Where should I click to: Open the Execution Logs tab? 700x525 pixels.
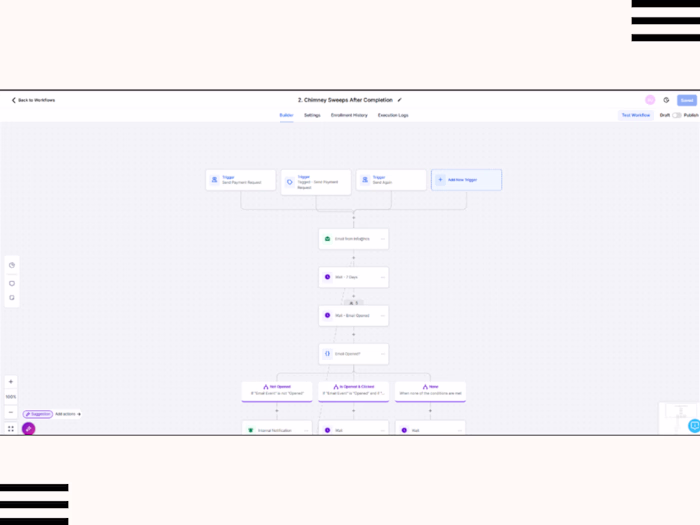[x=393, y=115]
